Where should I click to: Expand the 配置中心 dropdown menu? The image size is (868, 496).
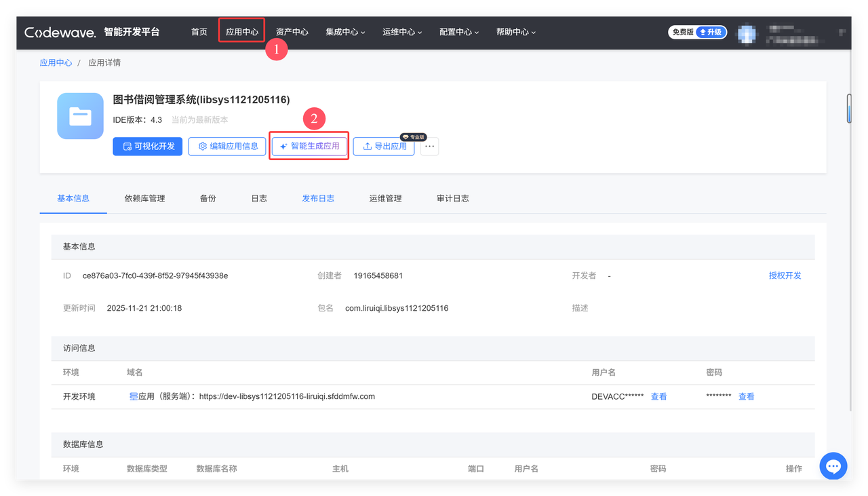point(459,32)
